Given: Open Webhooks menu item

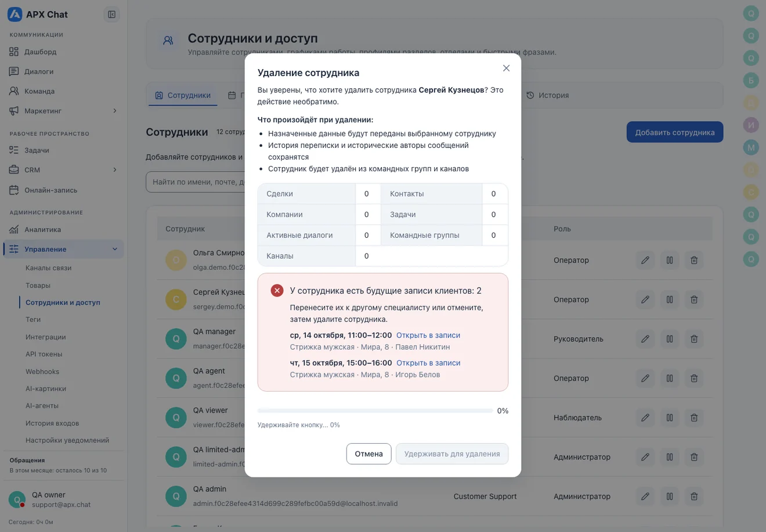Looking at the screenshot, I should pos(42,371).
